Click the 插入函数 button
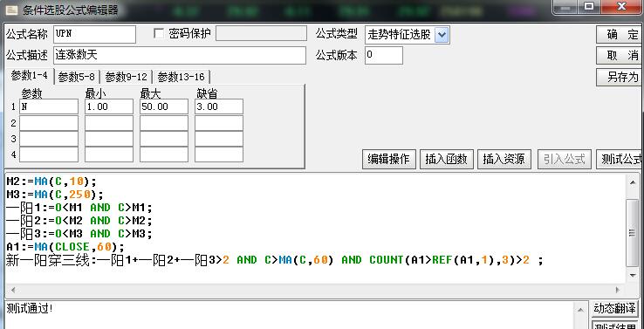 (x=447, y=160)
